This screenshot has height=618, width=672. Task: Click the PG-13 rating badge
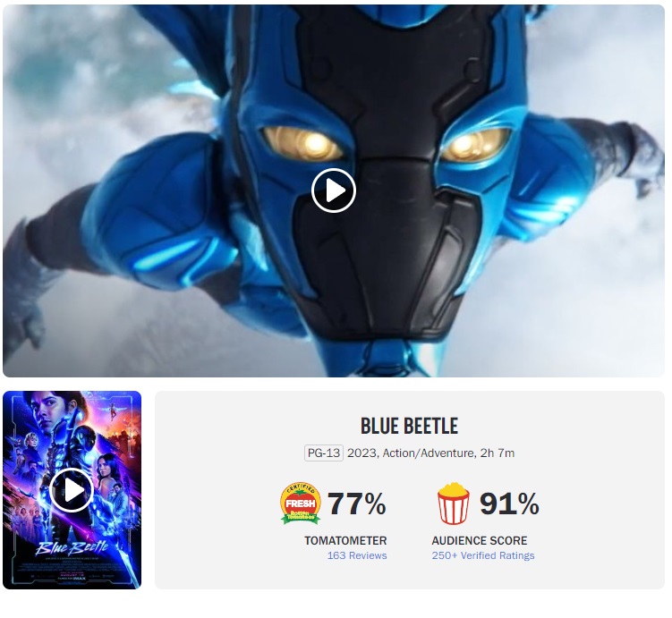[324, 453]
